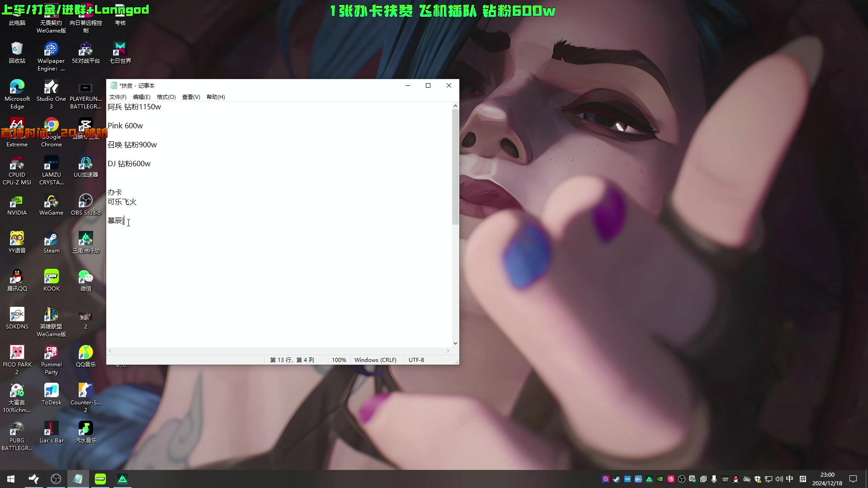Launch Microsoft Edge desktop icon

(x=17, y=94)
